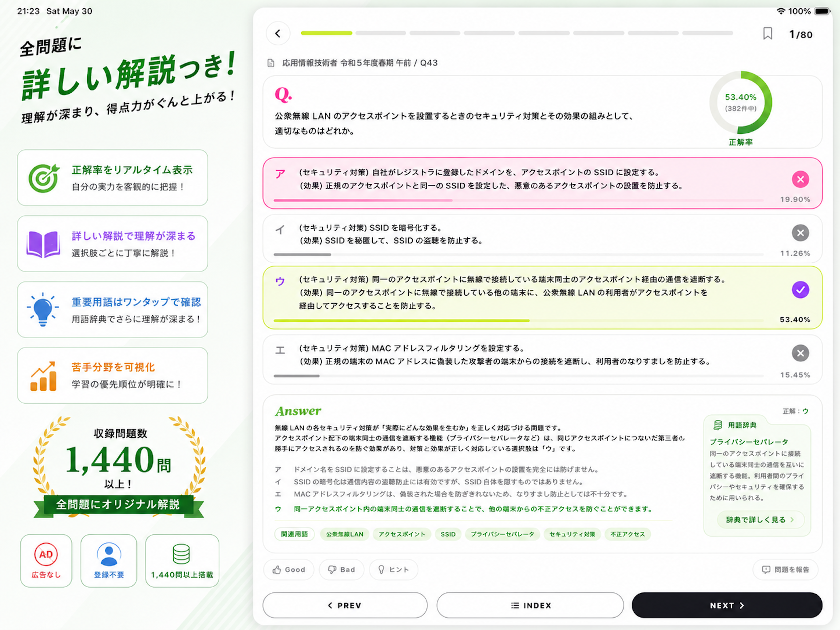Click 正解率をリアルタイム表示 feature card title
This screenshot has width=840, height=630.
[x=132, y=170]
